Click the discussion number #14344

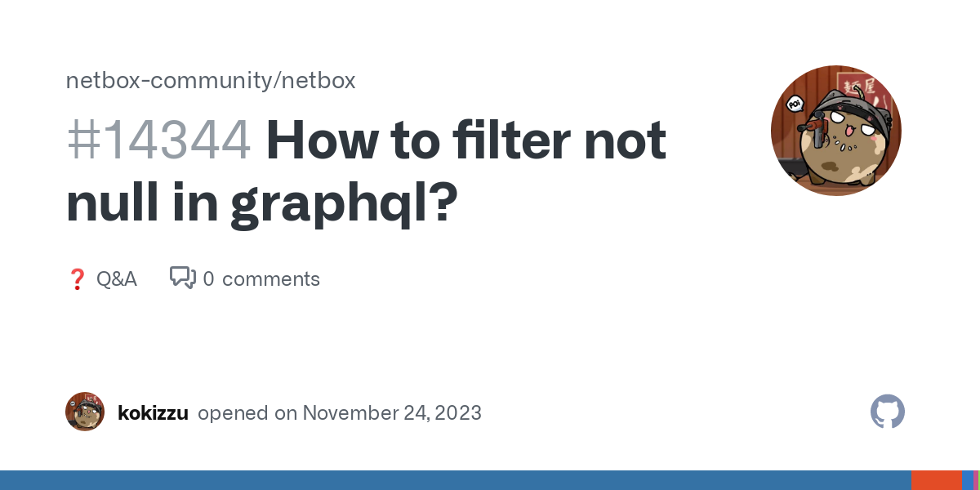(x=158, y=141)
